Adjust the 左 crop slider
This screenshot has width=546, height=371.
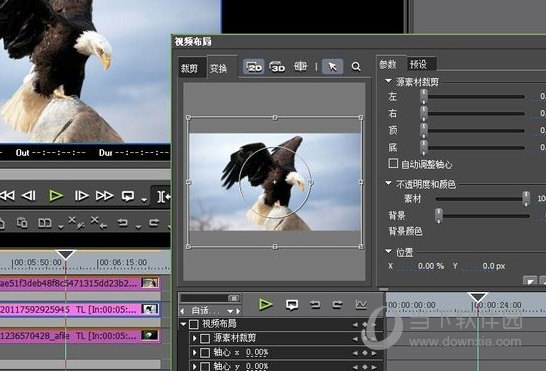423,96
